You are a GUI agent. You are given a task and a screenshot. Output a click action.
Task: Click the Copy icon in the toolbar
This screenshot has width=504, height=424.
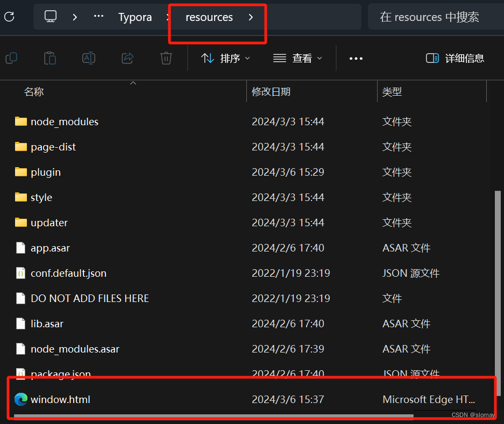(11, 58)
